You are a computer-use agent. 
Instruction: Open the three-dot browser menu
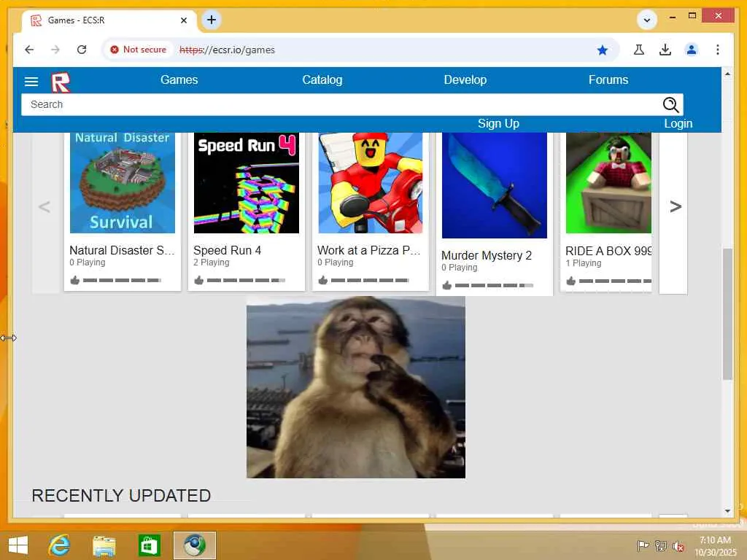pyautogui.click(x=718, y=50)
